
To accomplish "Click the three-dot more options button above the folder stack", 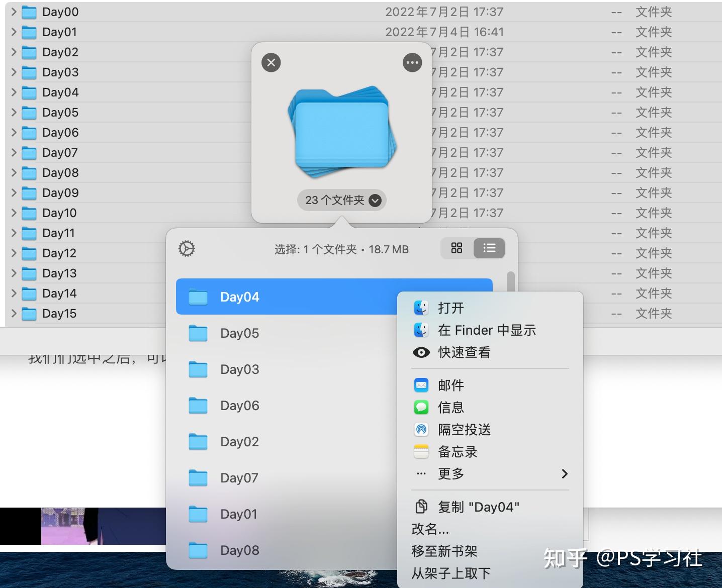I will coord(412,63).
